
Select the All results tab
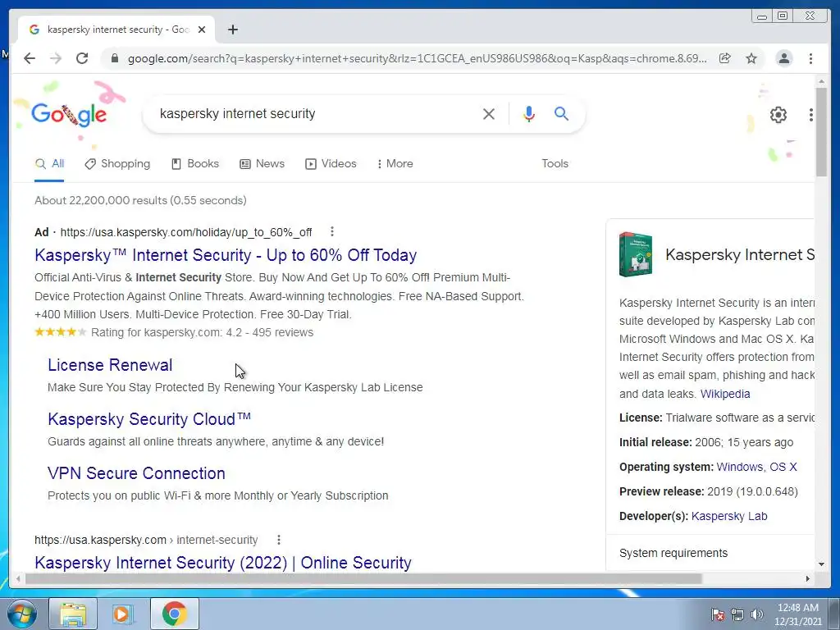tap(49, 163)
